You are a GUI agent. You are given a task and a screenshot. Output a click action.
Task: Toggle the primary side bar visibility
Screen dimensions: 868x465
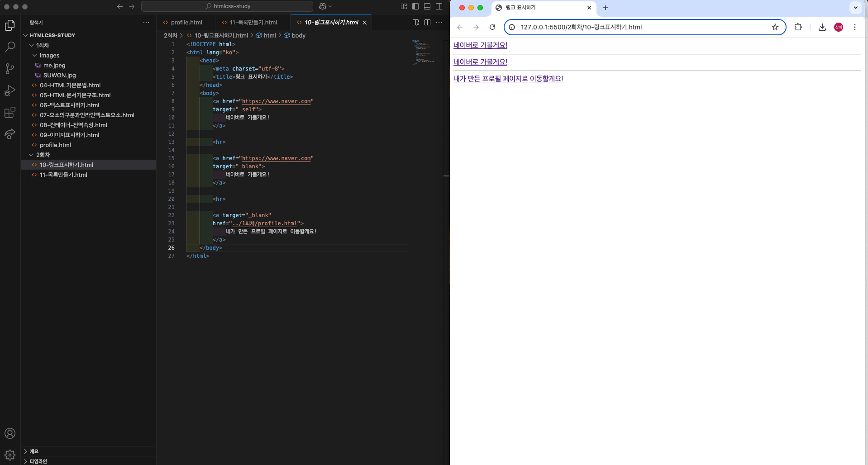pyautogui.click(x=415, y=6)
